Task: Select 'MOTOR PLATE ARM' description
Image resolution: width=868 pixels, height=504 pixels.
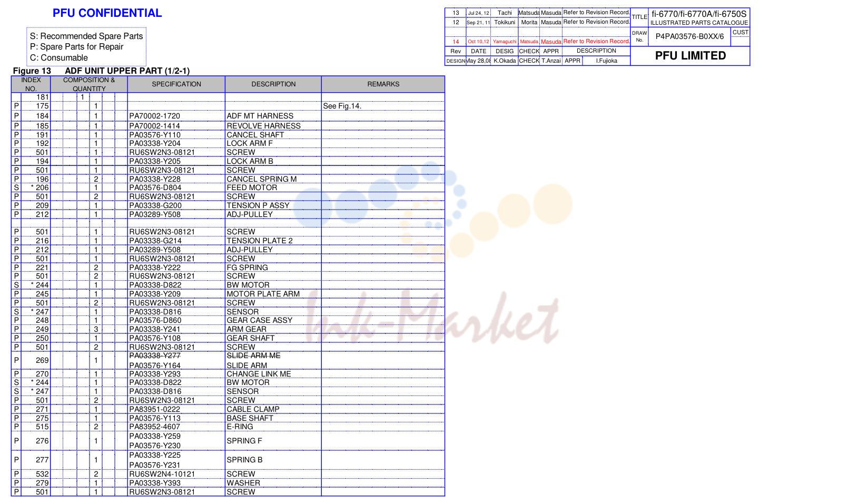Action: (x=263, y=294)
